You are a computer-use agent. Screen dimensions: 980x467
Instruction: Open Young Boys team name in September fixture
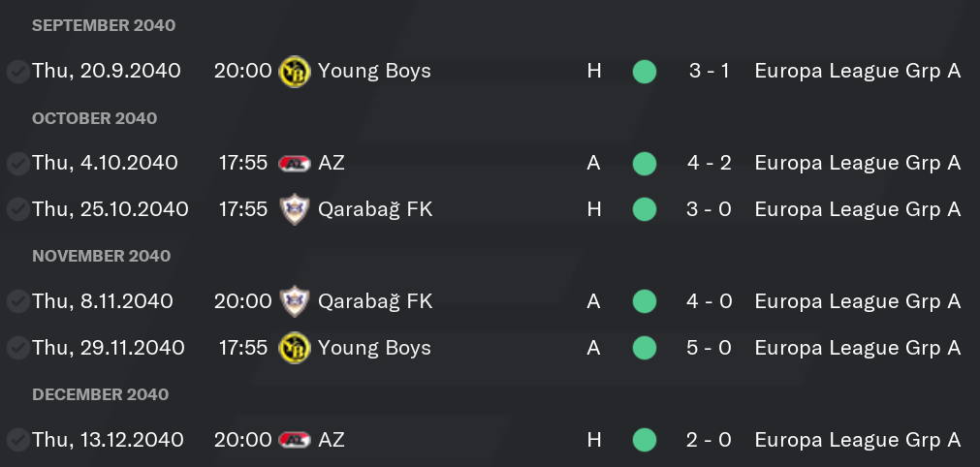374,71
